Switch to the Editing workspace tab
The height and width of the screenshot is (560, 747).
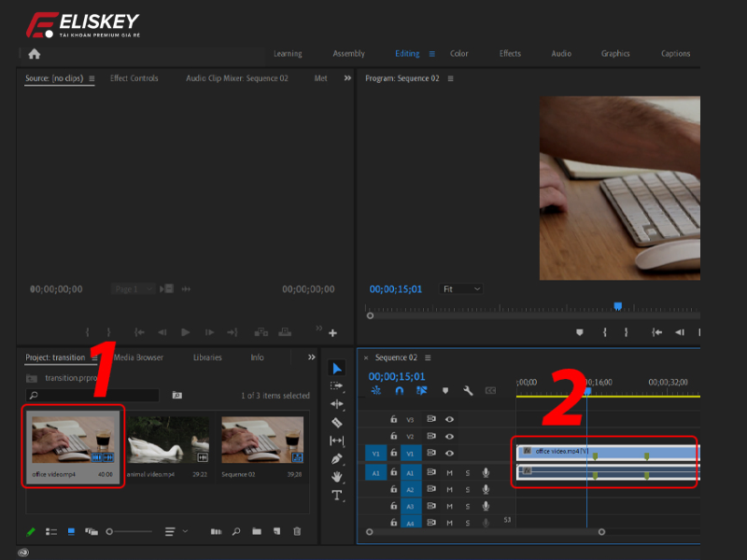click(406, 53)
